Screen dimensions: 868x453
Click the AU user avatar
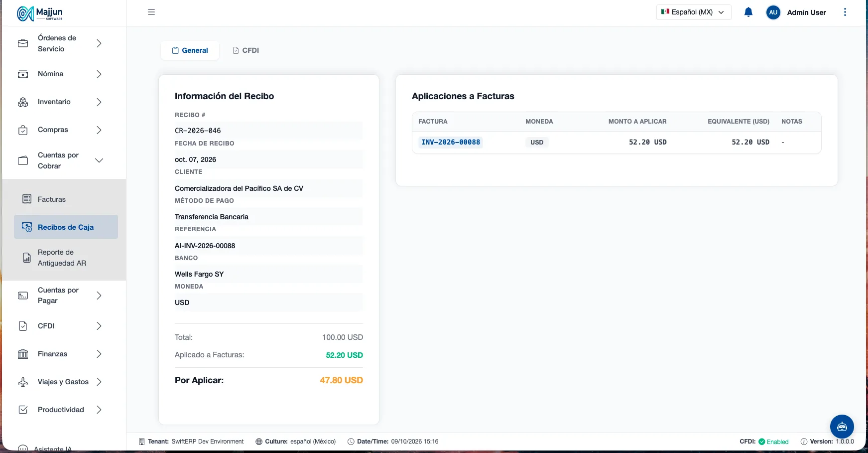tap(773, 12)
